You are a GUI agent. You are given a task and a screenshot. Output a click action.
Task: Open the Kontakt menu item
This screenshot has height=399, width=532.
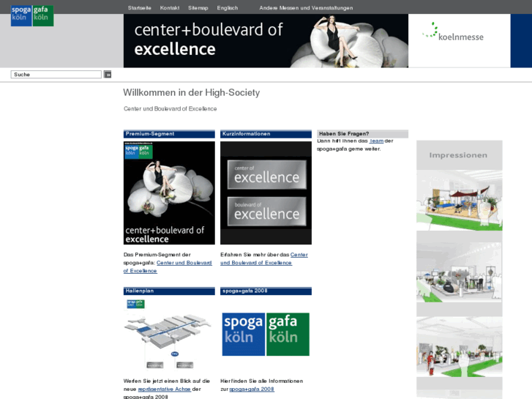170,8
